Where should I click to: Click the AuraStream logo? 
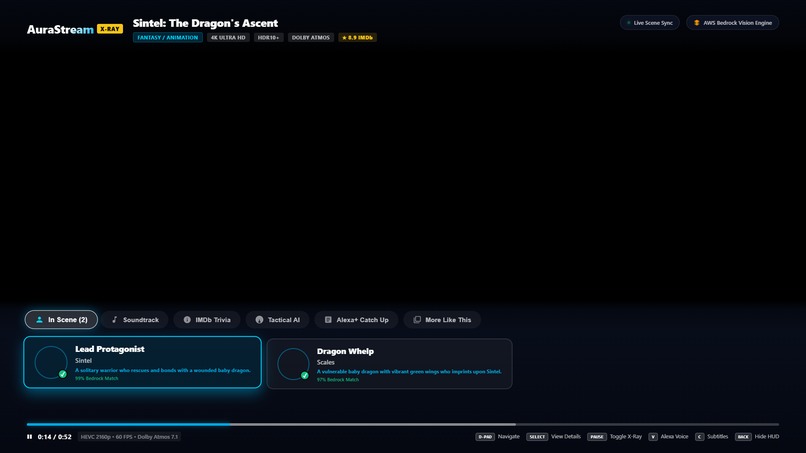pos(60,29)
